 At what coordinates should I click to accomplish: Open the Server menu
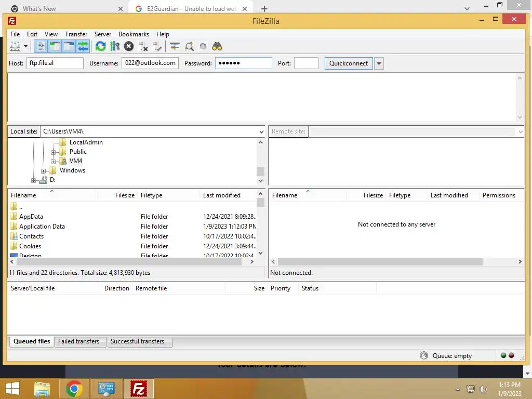coord(103,34)
